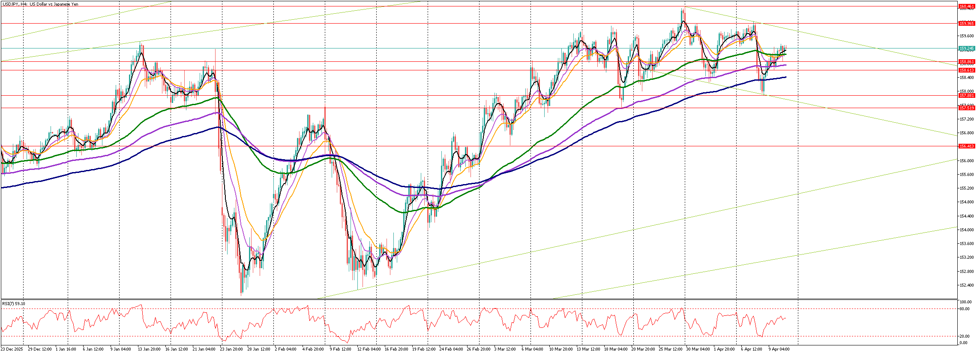Select the 9 Apr 04:00 time marker
The width and height of the screenshot is (980, 354).
(x=779, y=349)
